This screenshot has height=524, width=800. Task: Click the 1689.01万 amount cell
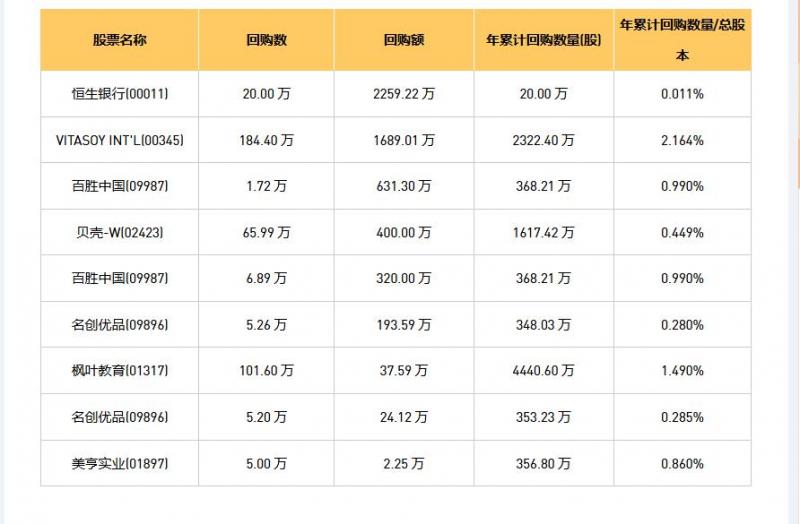click(x=403, y=140)
